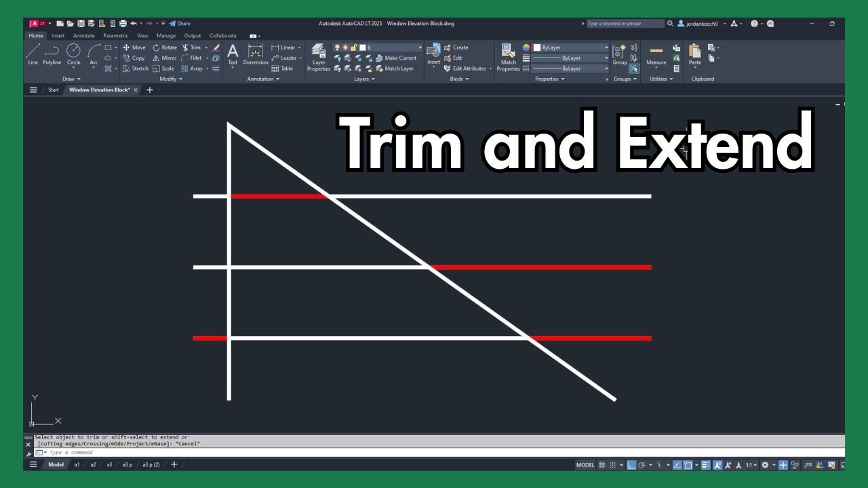Click the Share button
Image resolution: width=868 pixels, height=488 pixels.
click(180, 24)
